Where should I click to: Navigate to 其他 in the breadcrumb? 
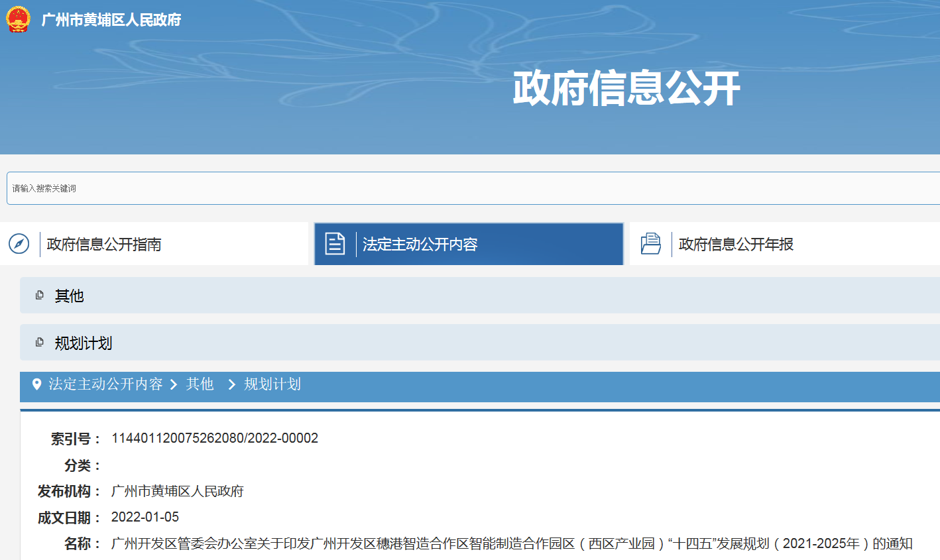pyautogui.click(x=200, y=384)
